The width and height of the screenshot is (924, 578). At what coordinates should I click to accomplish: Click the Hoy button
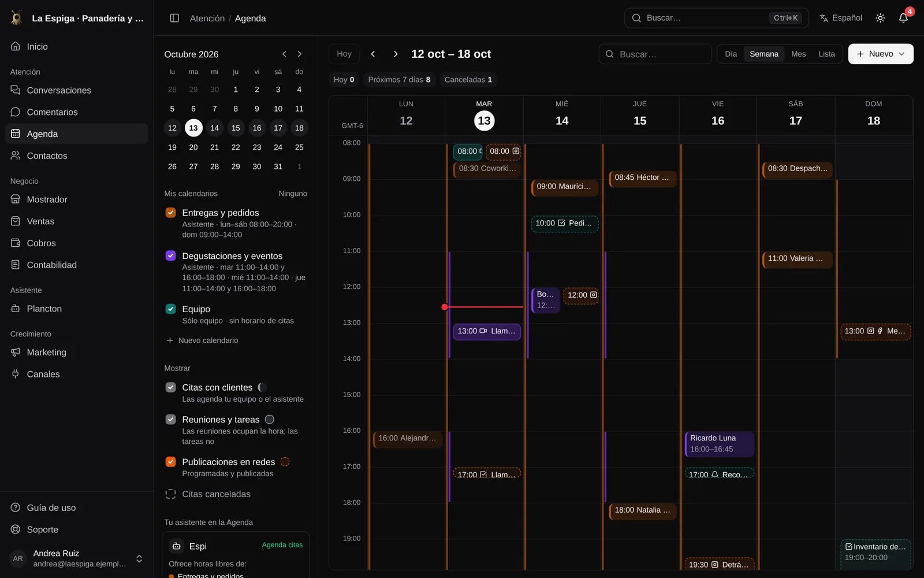[x=344, y=54]
